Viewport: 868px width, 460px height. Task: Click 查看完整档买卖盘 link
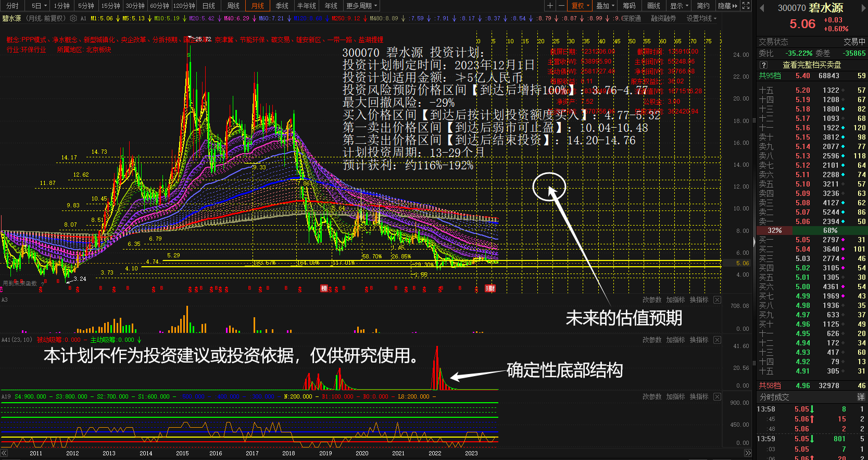click(x=812, y=65)
